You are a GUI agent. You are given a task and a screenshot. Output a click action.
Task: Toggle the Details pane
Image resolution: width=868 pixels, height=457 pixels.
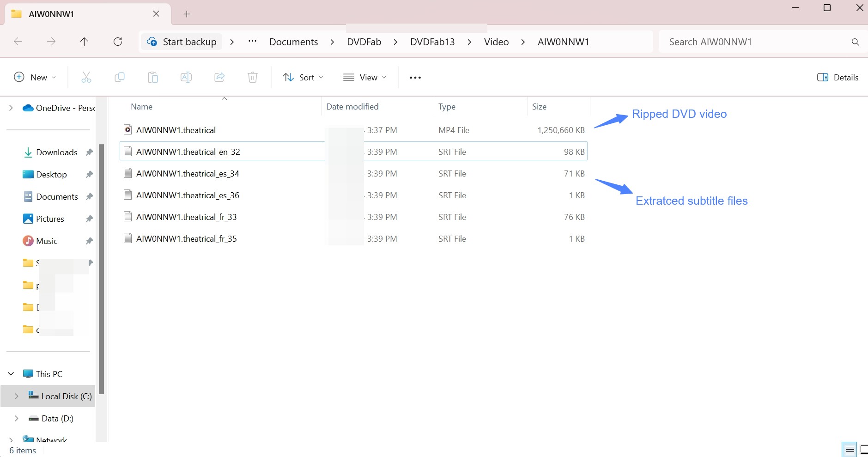tap(838, 77)
